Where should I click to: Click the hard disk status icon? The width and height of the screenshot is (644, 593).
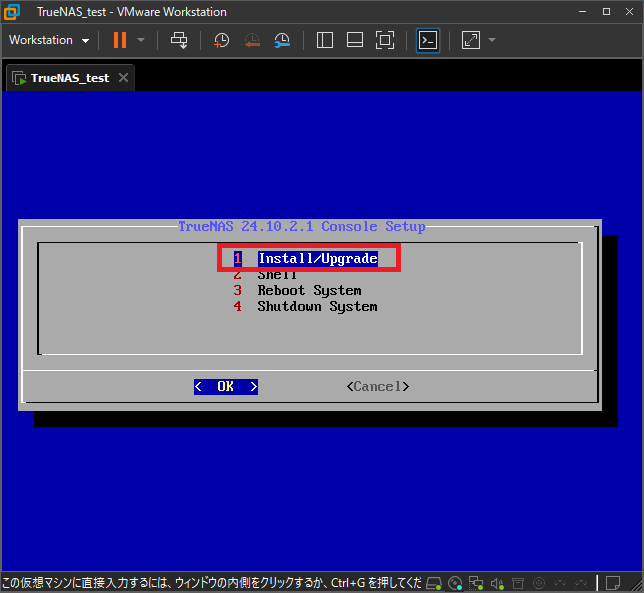coord(434,583)
